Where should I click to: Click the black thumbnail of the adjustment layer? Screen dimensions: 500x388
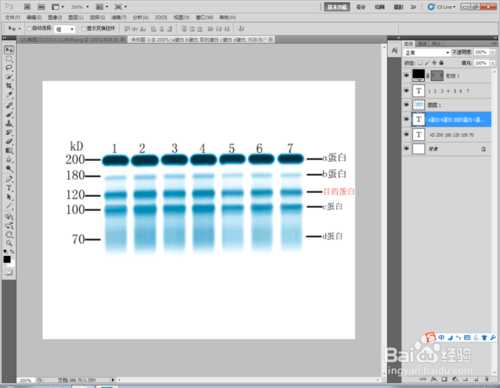(x=418, y=75)
